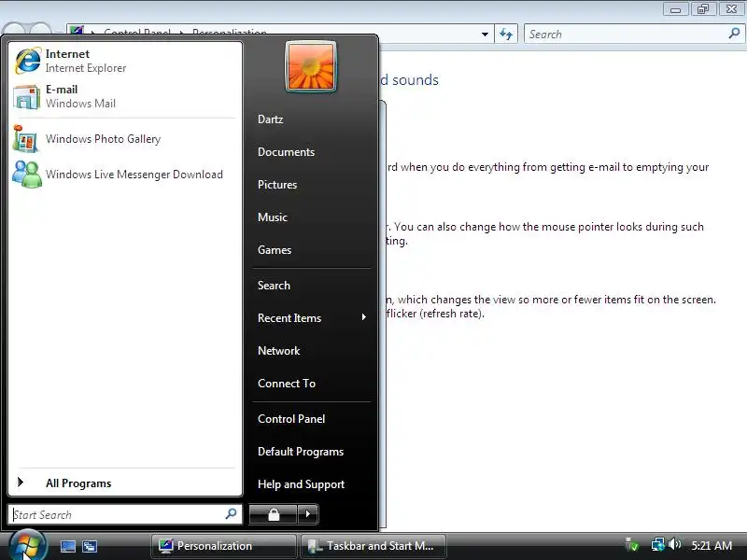The width and height of the screenshot is (747, 560).
Task: Click the search magnifier in Personalization window
Action: coord(734,34)
